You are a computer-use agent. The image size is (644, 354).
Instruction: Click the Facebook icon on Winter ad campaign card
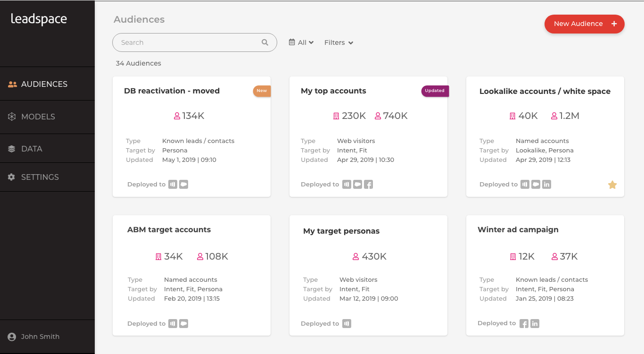pyautogui.click(x=524, y=324)
